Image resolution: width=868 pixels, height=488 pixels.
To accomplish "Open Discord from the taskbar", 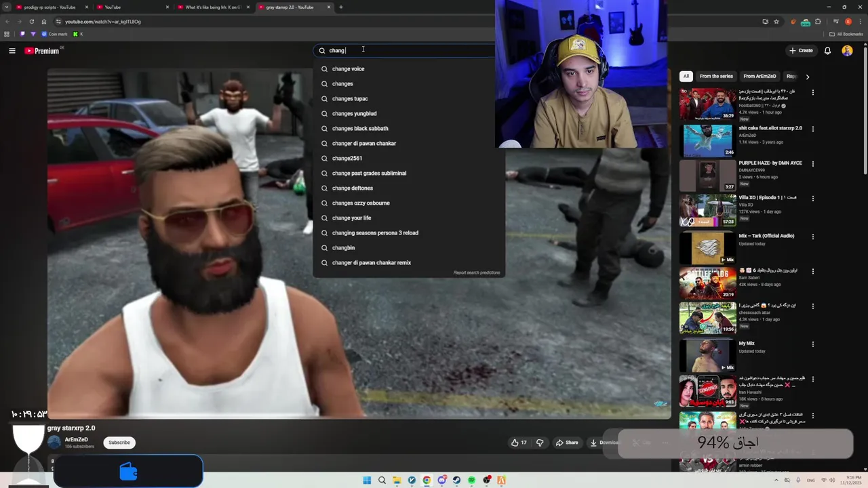I will [441, 481].
